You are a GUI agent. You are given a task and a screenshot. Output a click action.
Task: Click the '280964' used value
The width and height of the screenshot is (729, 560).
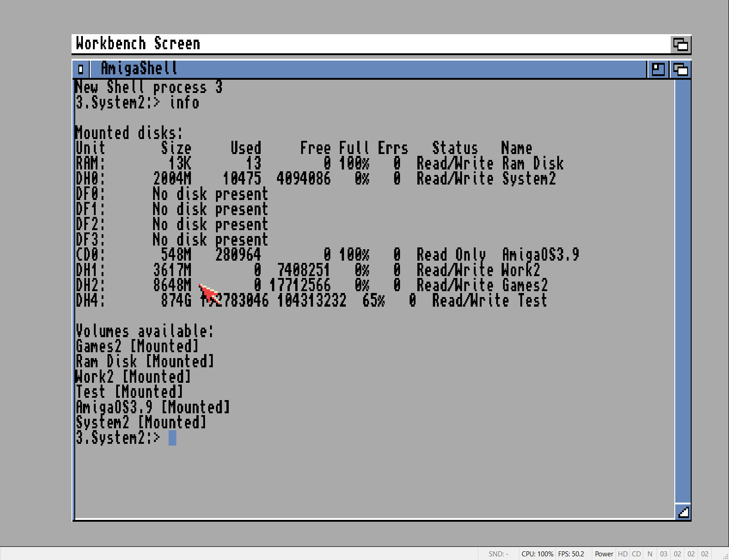click(x=238, y=255)
